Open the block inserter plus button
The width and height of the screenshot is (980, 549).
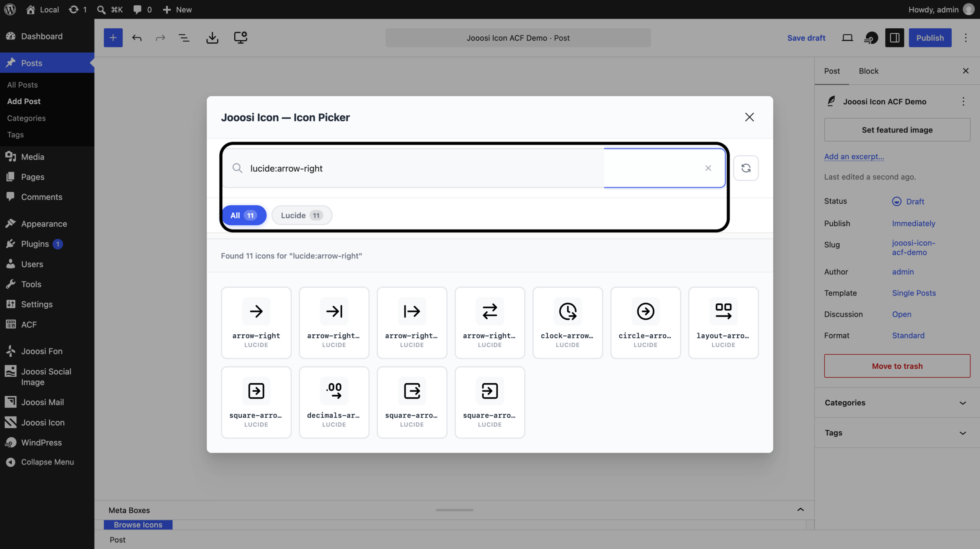tap(113, 38)
